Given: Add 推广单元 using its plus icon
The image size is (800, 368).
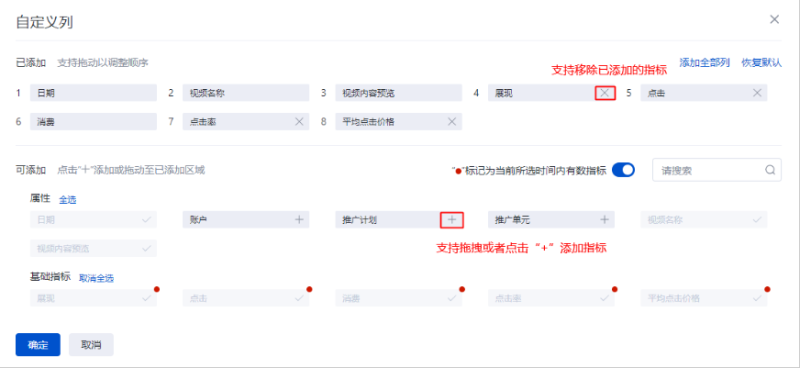Looking at the screenshot, I should click(x=604, y=219).
